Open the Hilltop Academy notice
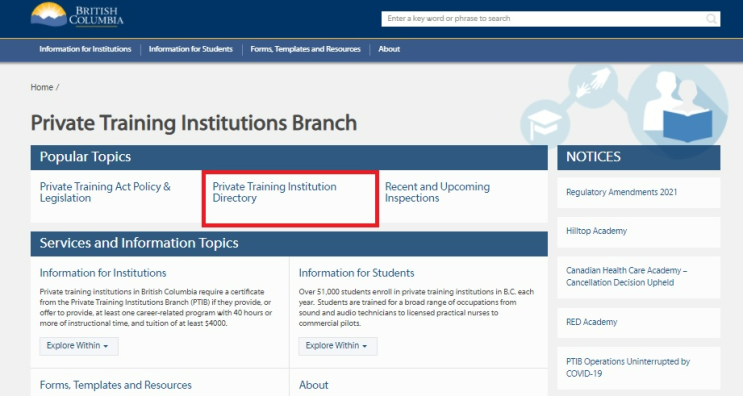The image size is (743, 396). 596,231
